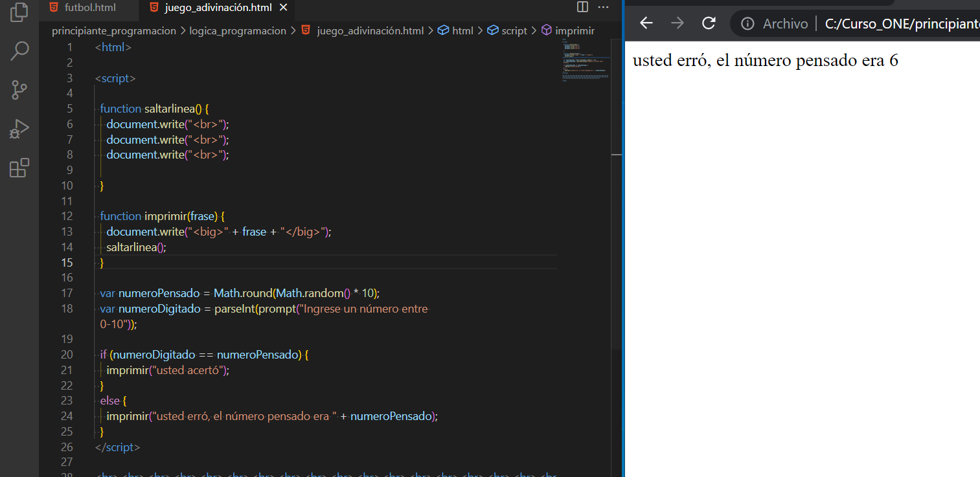Open the editor More Actions menu
The width and height of the screenshot is (980, 477).
pyautogui.click(x=604, y=7)
